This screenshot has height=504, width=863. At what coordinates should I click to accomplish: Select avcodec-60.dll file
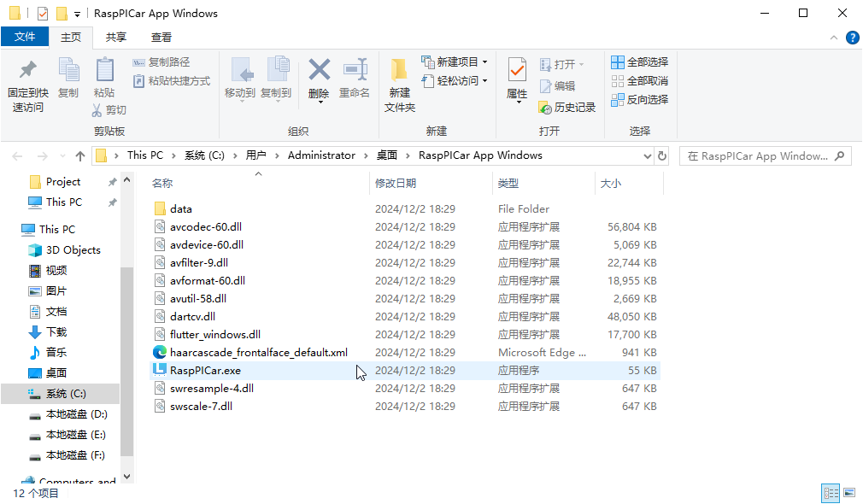[x=206, y=226]
